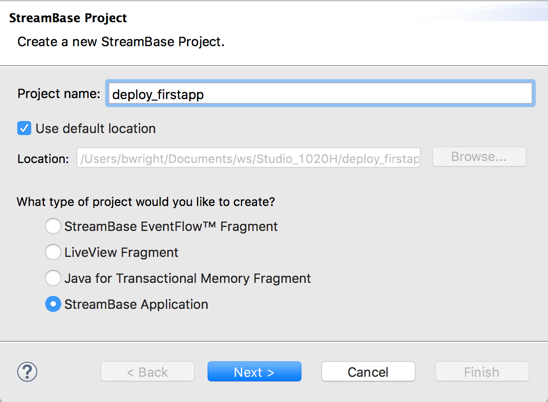This screenshot has width=548, height=402.
Task: Choose the LiveView Fragment radio button
Action: coord(53,252)
